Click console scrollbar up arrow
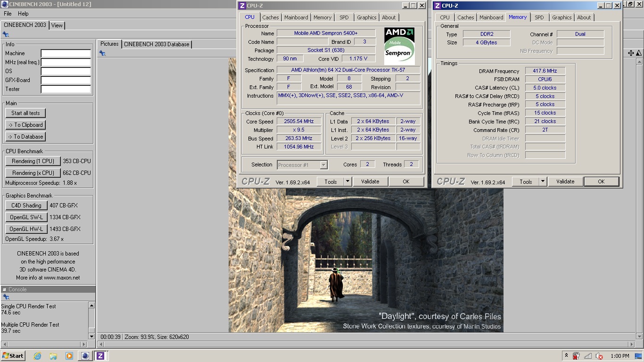644x362 pixels. point(92,305)
